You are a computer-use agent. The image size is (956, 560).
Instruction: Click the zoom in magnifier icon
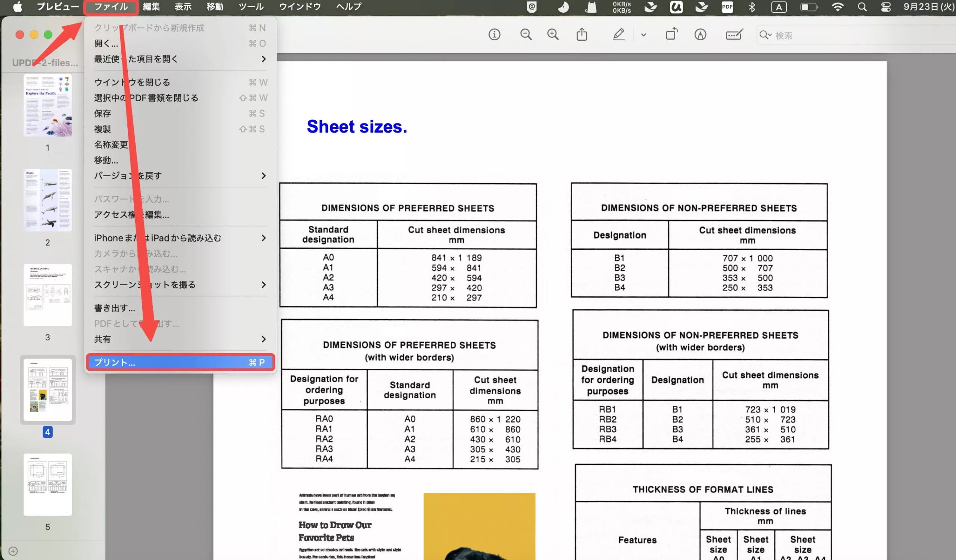click(553, 35)
